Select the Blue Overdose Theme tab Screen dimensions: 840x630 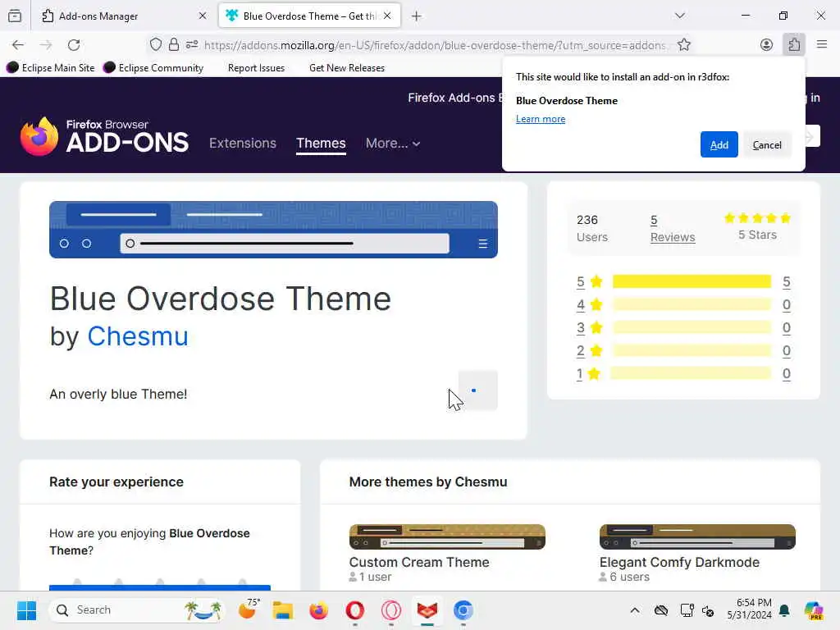click(309, 16)
